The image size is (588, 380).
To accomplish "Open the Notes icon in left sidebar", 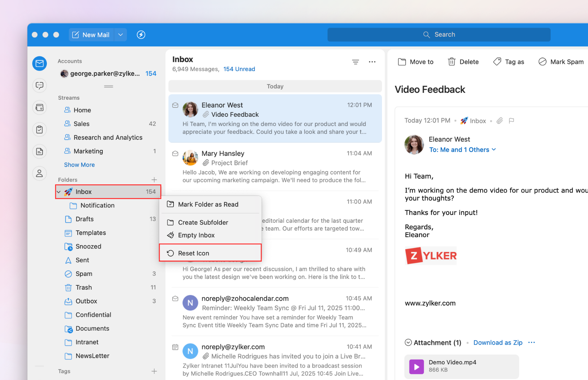I will pos(39,151).
